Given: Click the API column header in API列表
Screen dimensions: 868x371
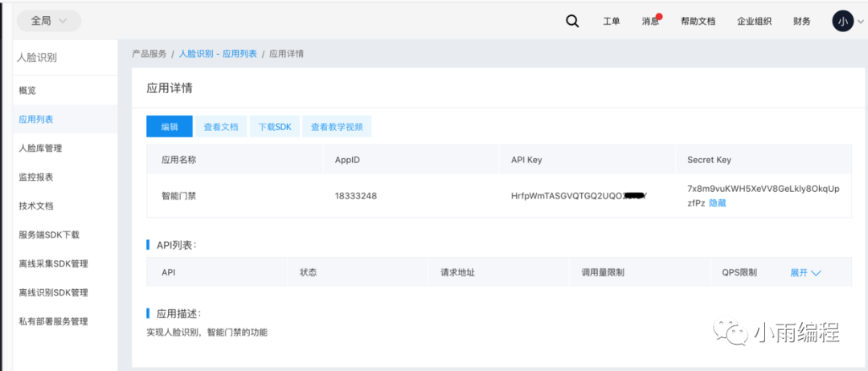Looking at the screenshot, I should [168, 272].
